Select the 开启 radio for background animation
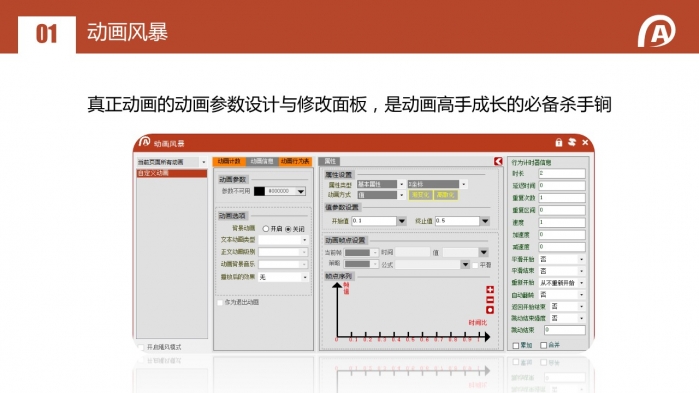Viewport: 699px width, 393px height. 266,229
